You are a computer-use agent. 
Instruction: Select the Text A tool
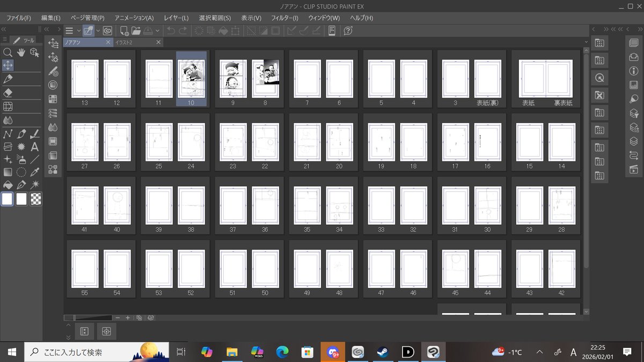point(35,146)
